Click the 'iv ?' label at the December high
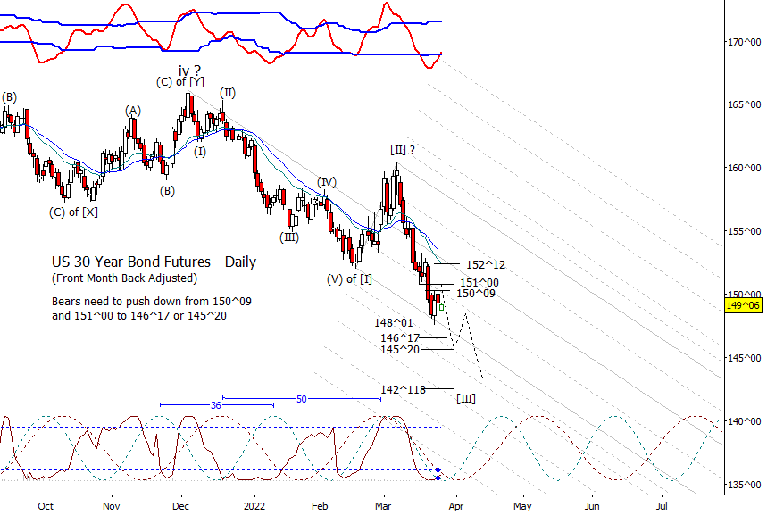 coord(189,71)
